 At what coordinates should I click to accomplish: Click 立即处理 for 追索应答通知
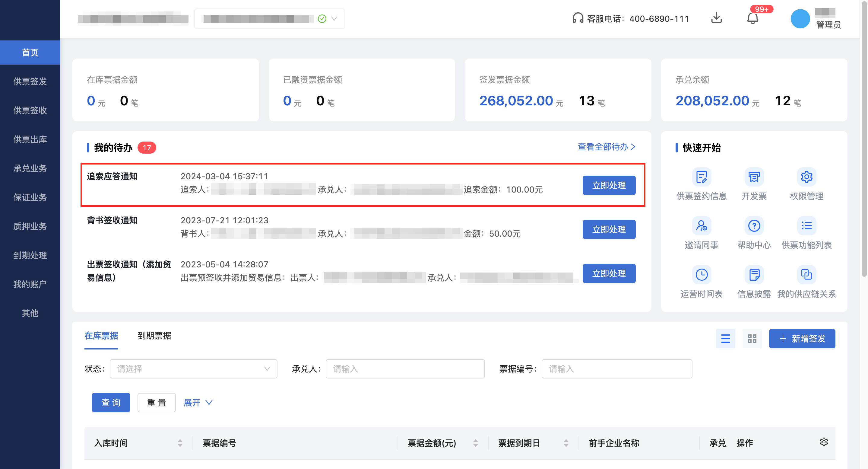click(609, 185)
